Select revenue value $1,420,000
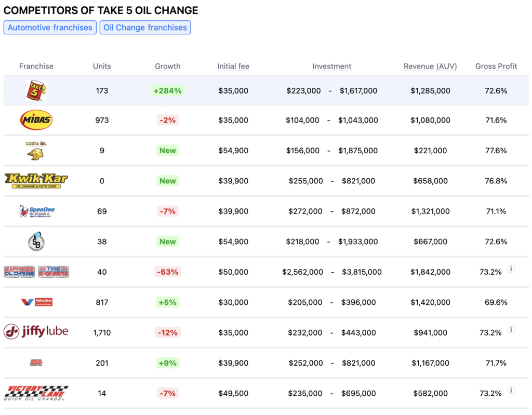Image resolution: width=532 pixels, height=415 pixels. 430,302
